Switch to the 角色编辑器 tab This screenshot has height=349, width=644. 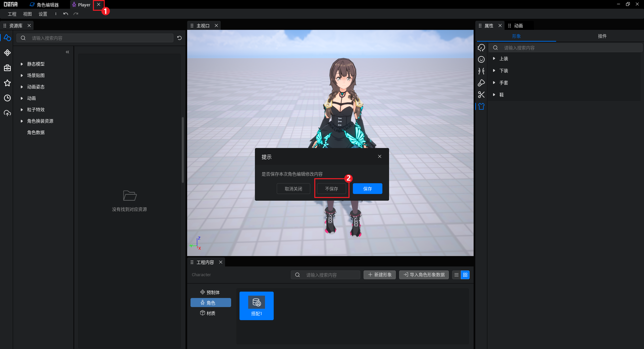(x=44, y=5)
